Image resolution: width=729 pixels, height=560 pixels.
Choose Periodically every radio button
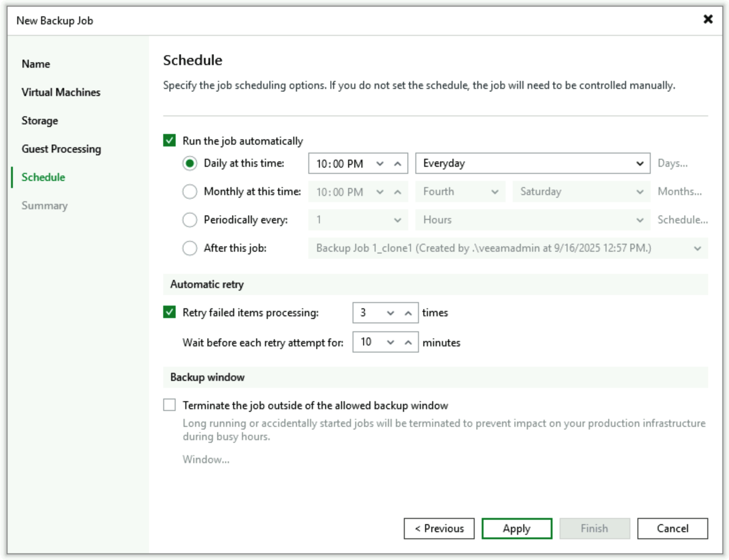coord(190,220)
